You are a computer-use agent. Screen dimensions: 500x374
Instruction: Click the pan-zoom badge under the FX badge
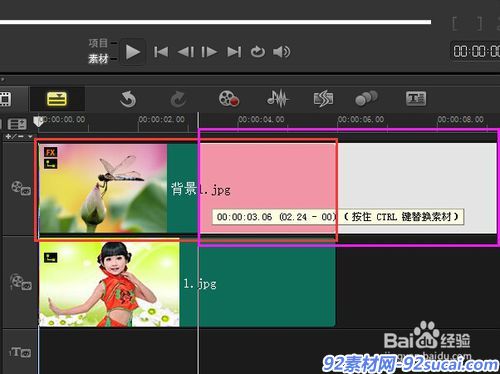pyautogui.click(x=51, y=164)
